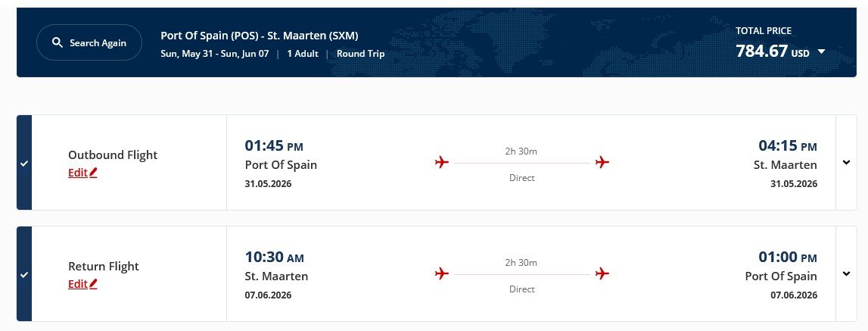The width and height of the screenshot is (868, 331).
Task: Click the outbound 01:45 PM departure time
Action: 274,145
